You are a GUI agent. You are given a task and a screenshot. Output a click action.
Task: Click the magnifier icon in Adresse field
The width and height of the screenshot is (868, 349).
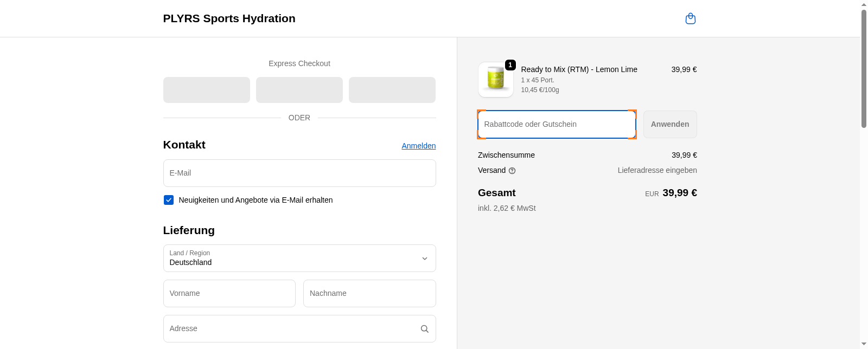pyautogui.click(x=424, y=329)
